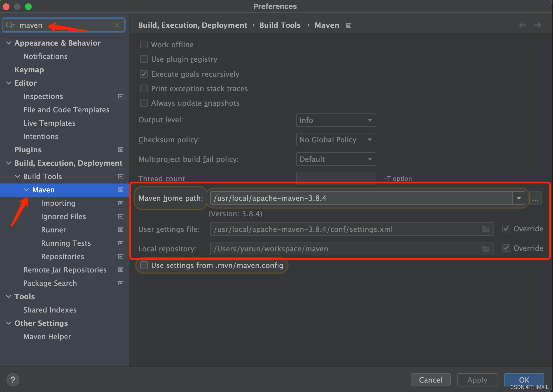Screen dimensions: 553x392
Task: Enable Work offline checkbox
Action: point(144,44)
